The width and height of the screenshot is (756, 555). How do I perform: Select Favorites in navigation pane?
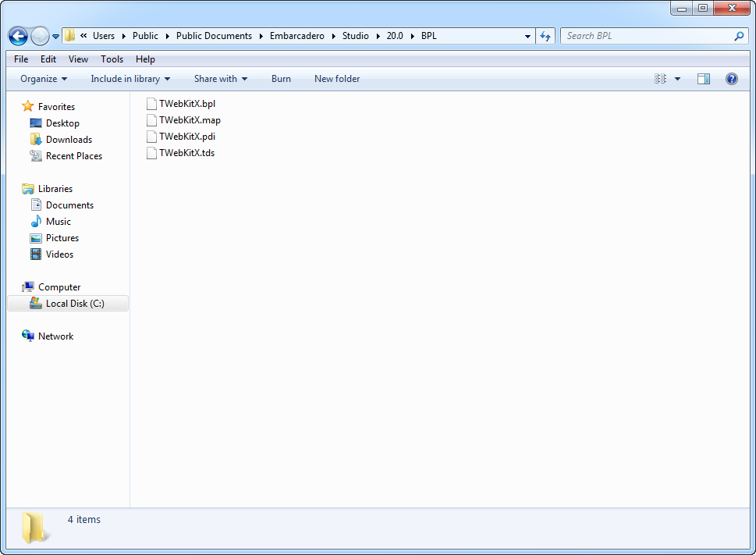click(x=56, y=107)
